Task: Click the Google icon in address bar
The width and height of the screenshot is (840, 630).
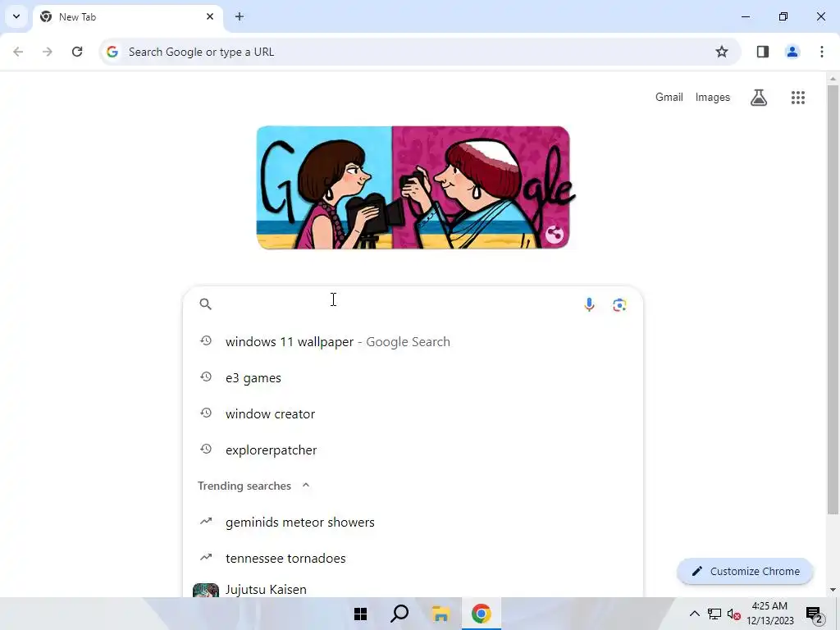Action: coord(112,52)
